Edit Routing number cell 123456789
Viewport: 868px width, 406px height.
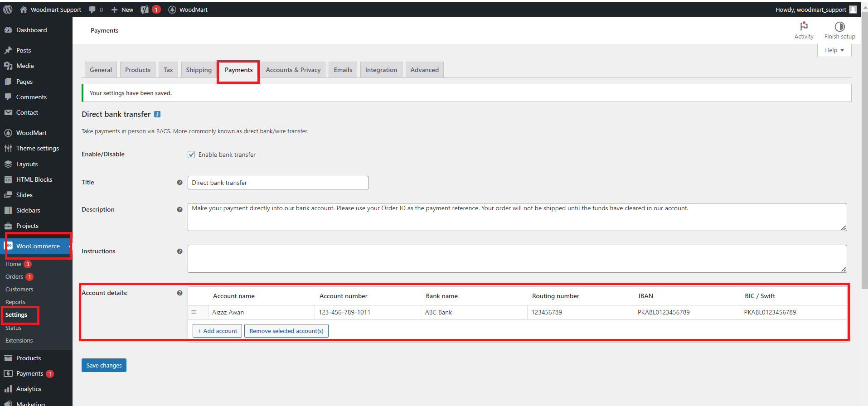pos(581,312)
